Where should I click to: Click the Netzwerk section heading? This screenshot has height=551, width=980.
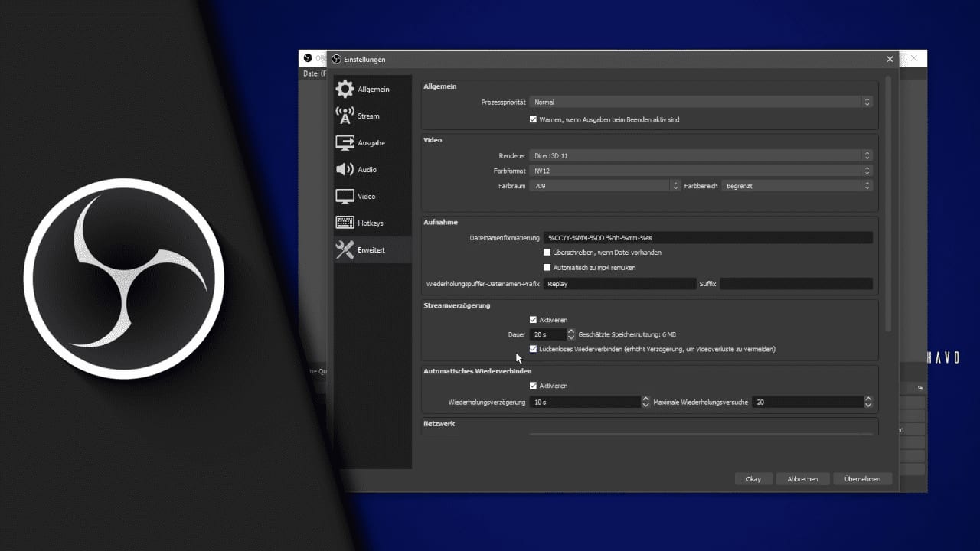coord(439,423)
